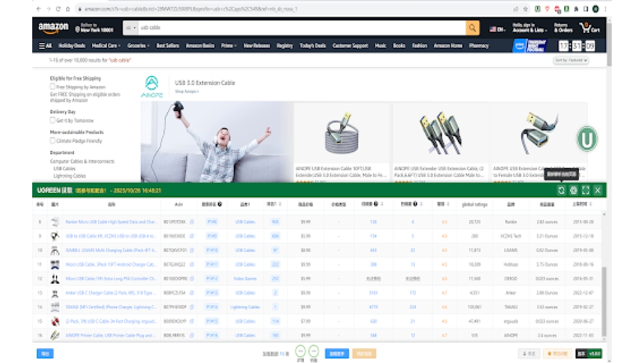Click Returns & Orders link
Screen dimensions: 644x363
coord(563,28)
